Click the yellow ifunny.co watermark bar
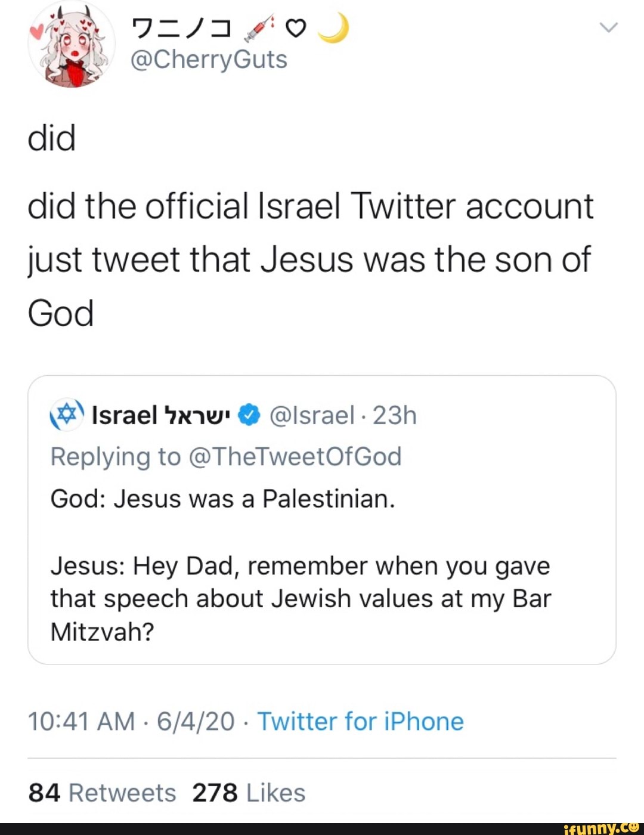This screenshot has height=835, width=644. tap(602, 830)
